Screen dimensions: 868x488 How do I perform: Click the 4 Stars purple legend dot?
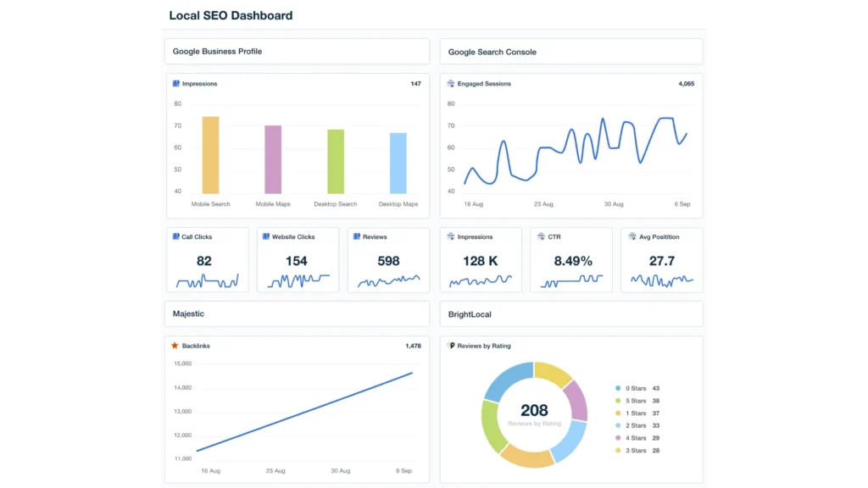[619, 438]
